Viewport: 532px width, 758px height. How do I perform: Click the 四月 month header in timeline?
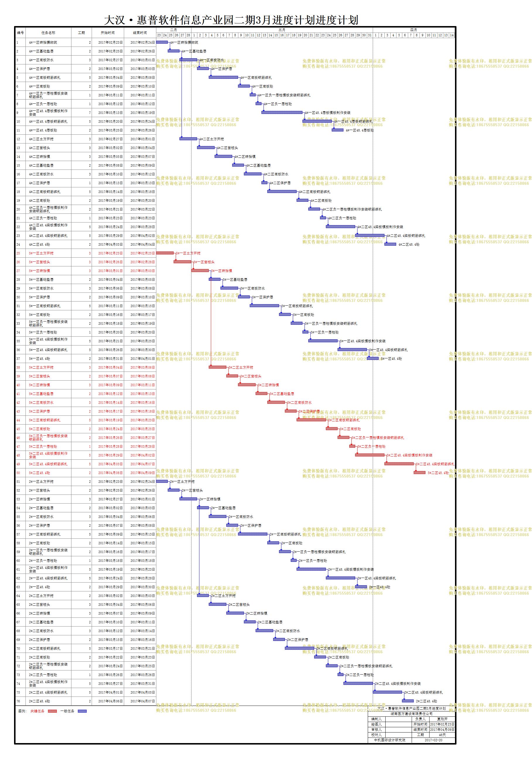[413, 30]
